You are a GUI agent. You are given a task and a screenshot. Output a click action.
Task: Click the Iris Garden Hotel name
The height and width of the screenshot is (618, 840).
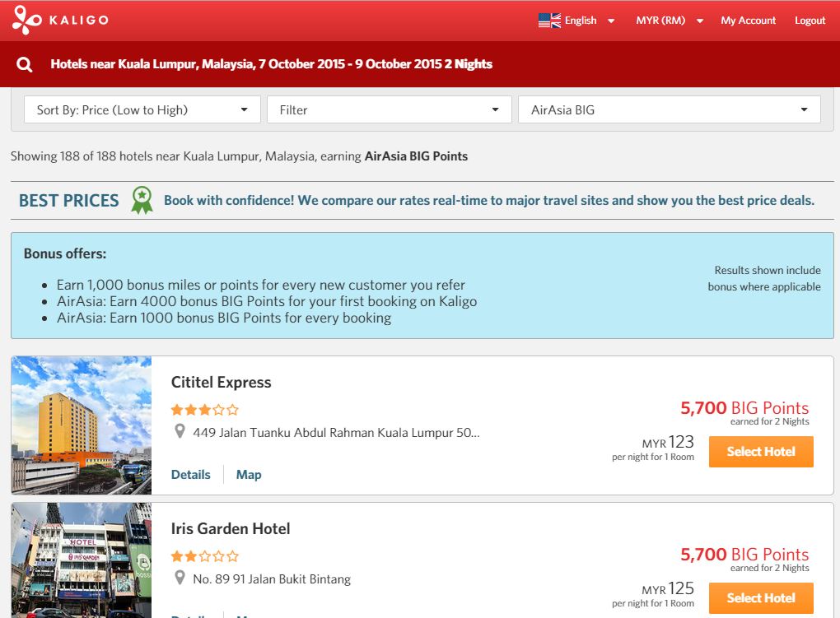[x=231, y=528]
